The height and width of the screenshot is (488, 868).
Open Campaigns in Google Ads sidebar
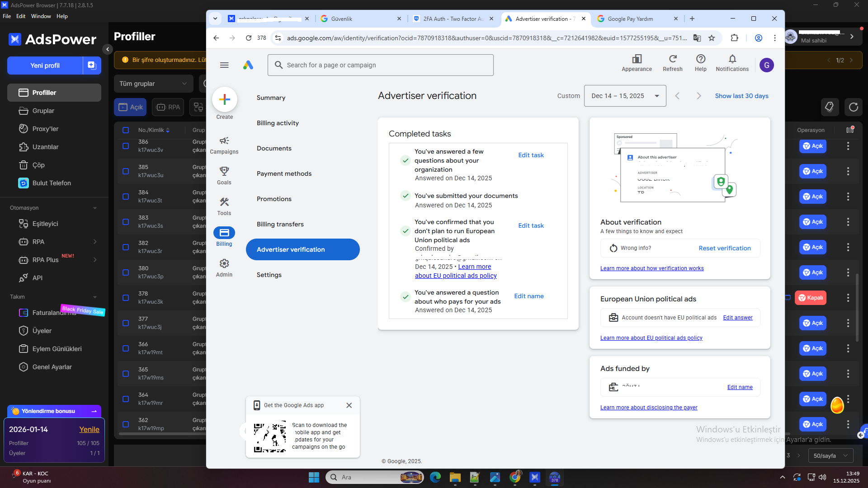pos(224,145)
